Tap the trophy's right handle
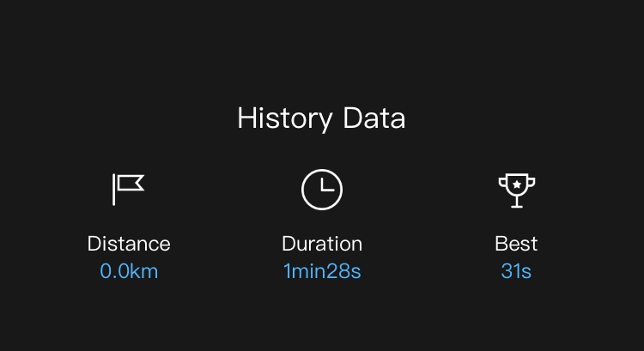 tap(531, 182)
